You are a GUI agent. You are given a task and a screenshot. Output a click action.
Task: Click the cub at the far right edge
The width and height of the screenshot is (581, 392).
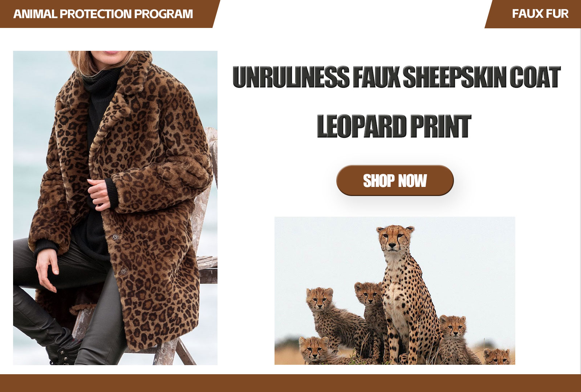click(x=498, y=356)
